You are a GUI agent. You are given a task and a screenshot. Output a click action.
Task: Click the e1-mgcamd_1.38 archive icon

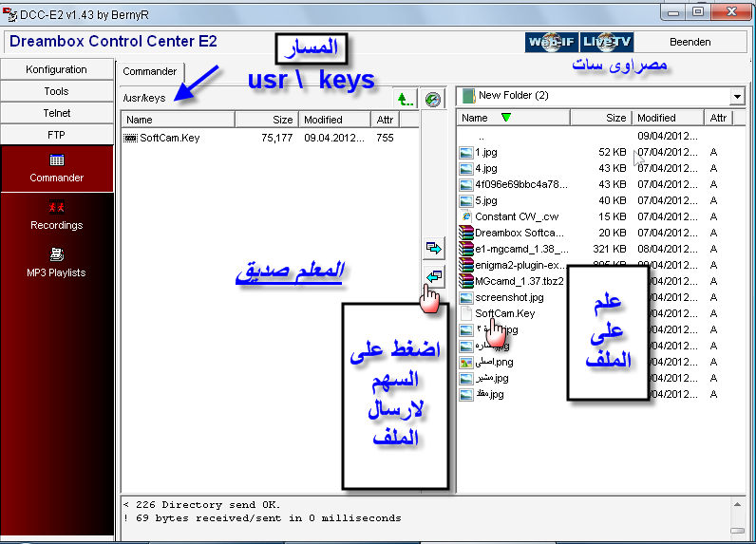click(465, 249)
